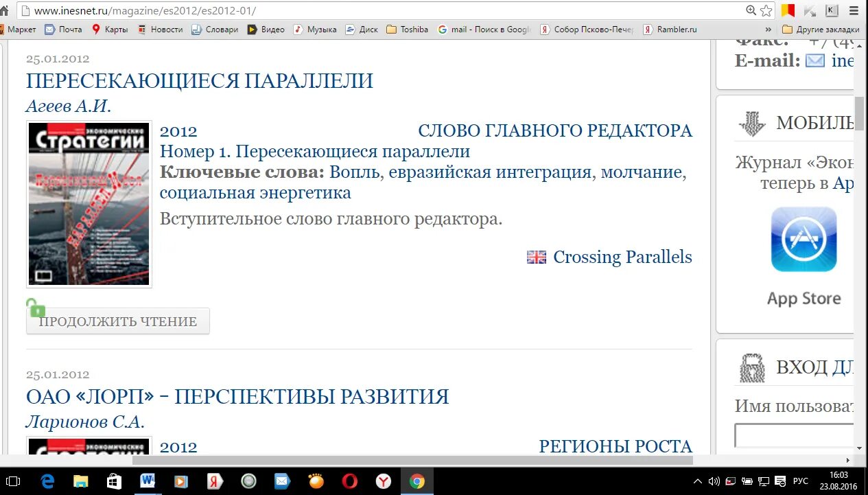
Task: Open Microsoft Word from the taskbar
Action: point(148,481)
